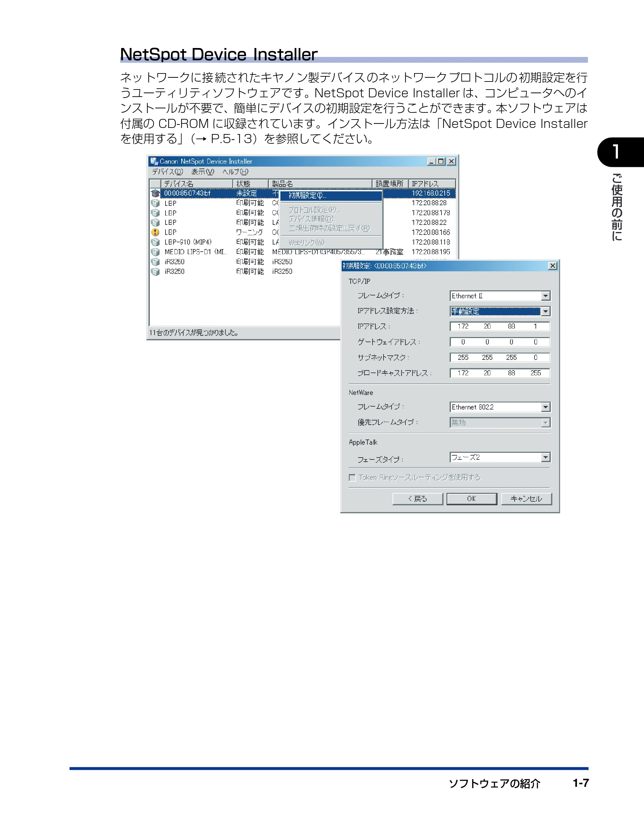Minimize the NetSpot Device Installer window
This screenshot has width=644, height=830.
pos(432,161)
